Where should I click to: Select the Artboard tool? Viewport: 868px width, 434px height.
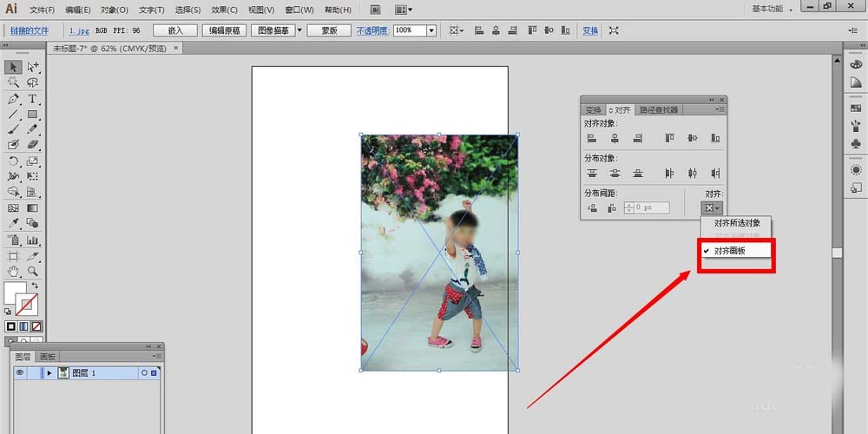(x=13, y=256)
